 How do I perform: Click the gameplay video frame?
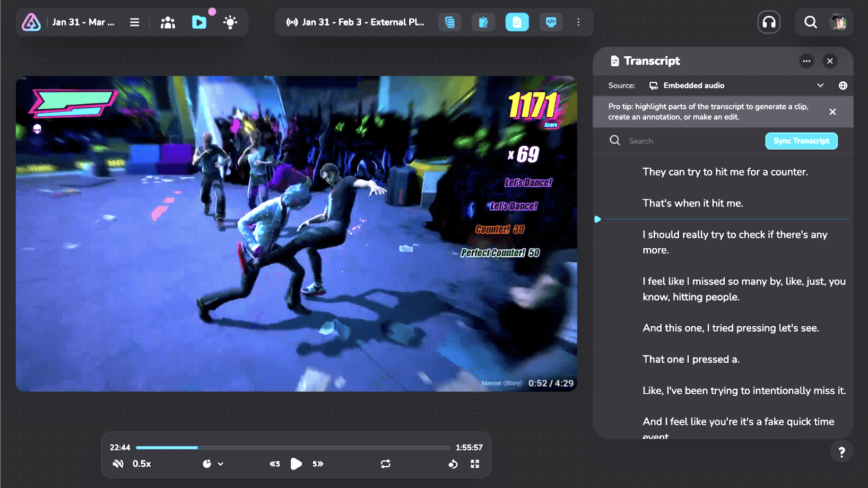click(297, 234)
